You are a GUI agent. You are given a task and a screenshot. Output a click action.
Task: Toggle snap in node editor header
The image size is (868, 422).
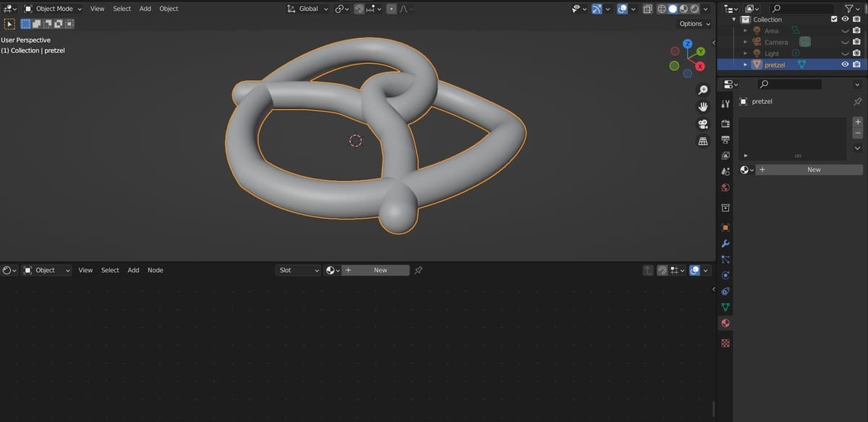pos(663,270)
